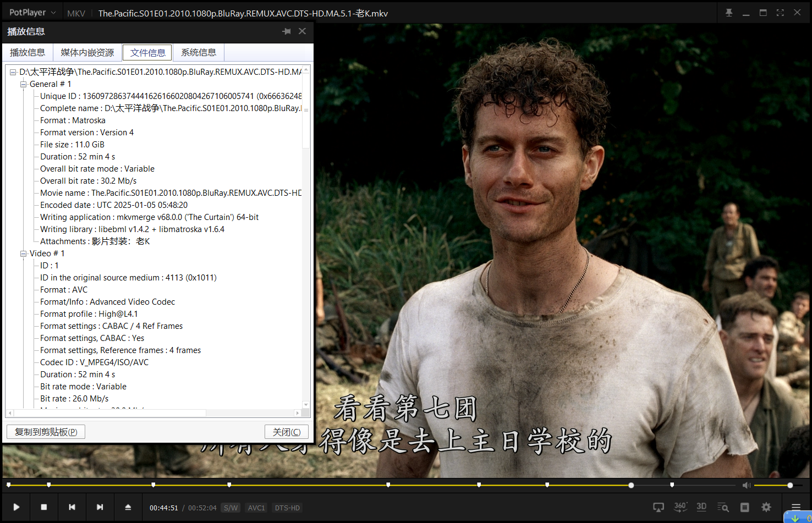Click the MKV format label in title bar
The height and width of the screenshot is (523, 812).
pos(76,13)
